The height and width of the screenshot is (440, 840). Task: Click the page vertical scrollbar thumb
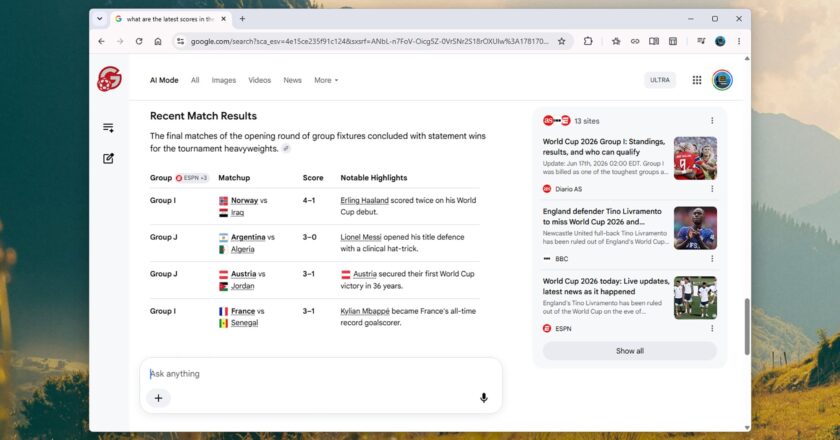click(x=747, y=326)
